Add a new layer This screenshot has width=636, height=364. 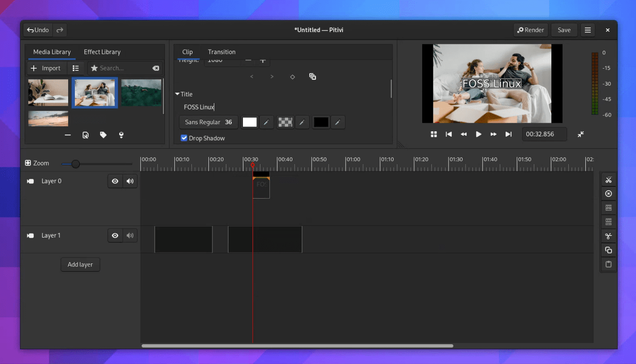80,264
